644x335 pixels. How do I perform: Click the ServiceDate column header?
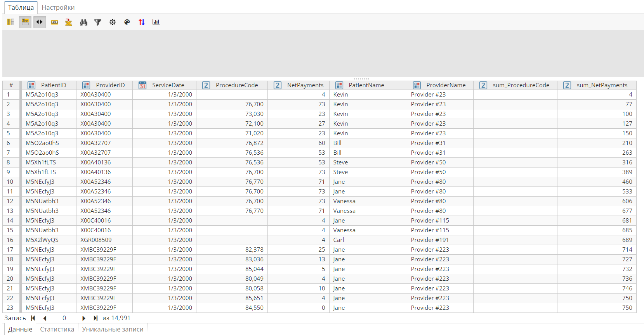click(165, 85)
